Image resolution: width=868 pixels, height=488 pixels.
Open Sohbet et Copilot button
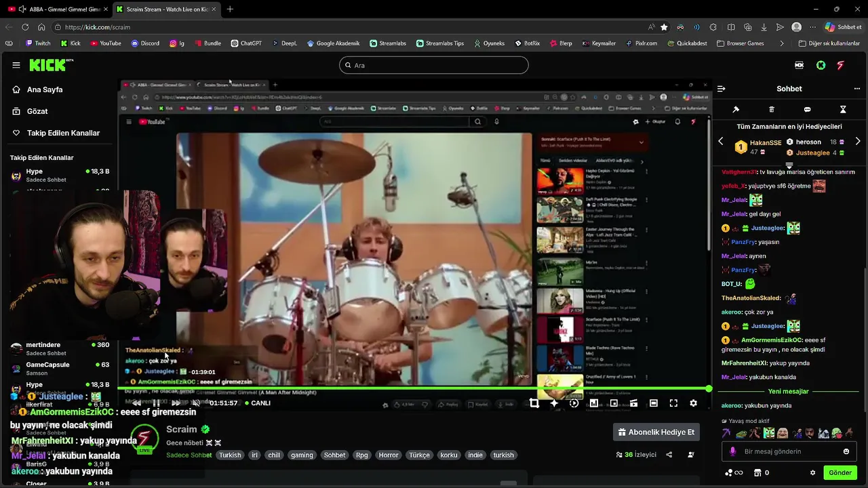click(843, 27)
